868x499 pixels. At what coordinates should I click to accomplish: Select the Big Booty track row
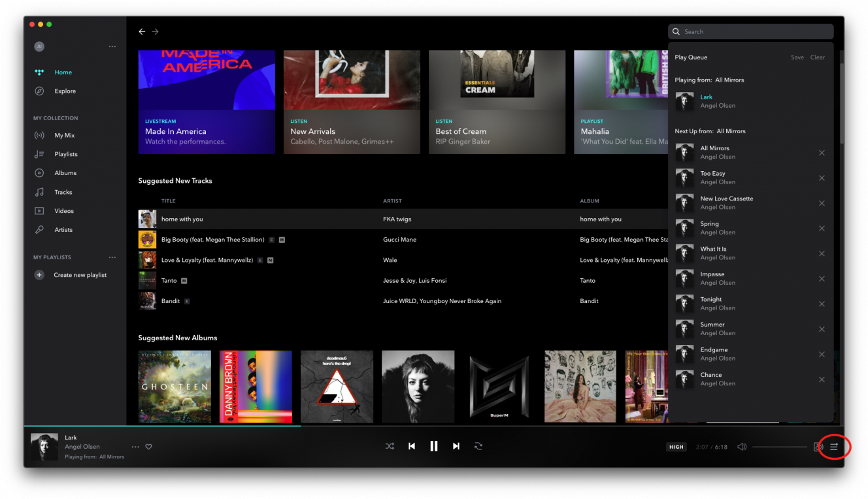(x=403, y=240)
